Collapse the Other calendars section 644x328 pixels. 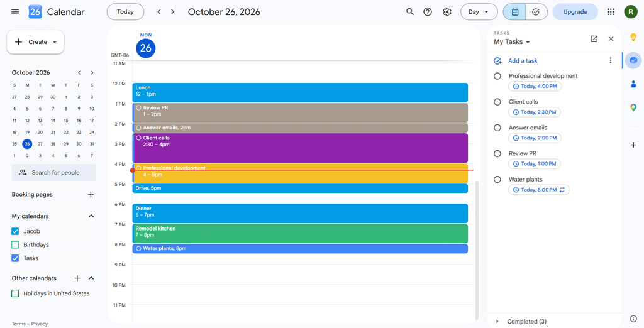(x=91, y=278)
